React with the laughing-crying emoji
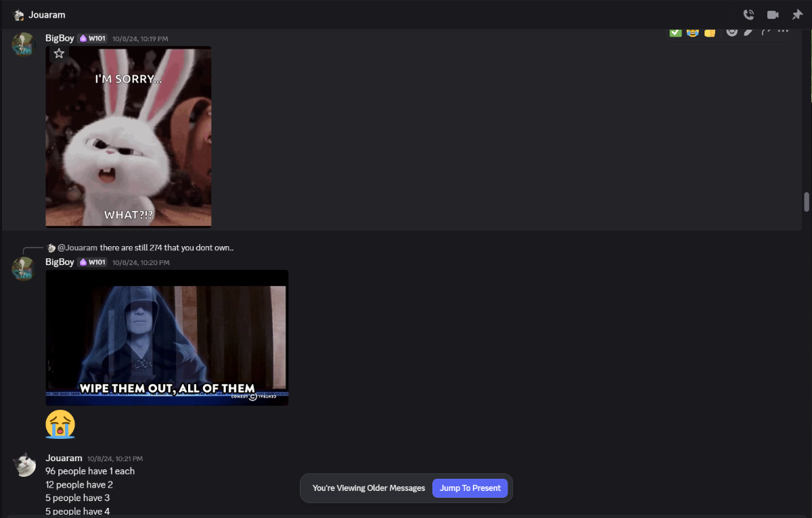This screenshot has width=812, height=518. click(692, 32)
